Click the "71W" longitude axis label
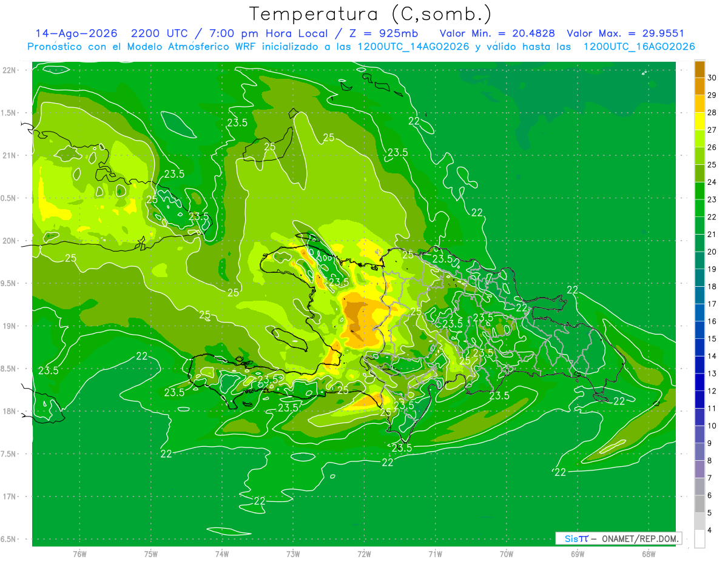728x562 pixels. pos(435,554)
